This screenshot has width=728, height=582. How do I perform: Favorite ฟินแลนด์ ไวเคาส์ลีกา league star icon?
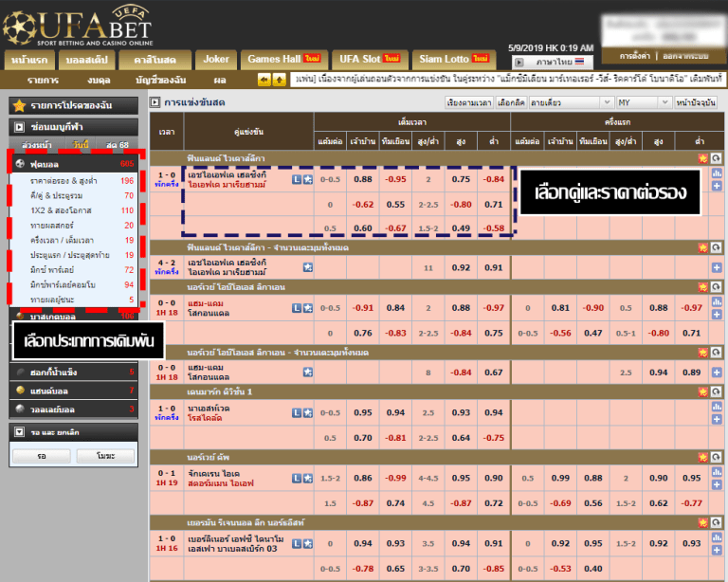703,158
